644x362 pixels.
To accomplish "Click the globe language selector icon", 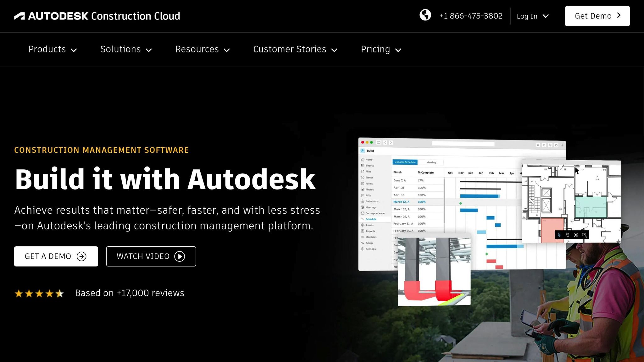I will tap(425, 15).
